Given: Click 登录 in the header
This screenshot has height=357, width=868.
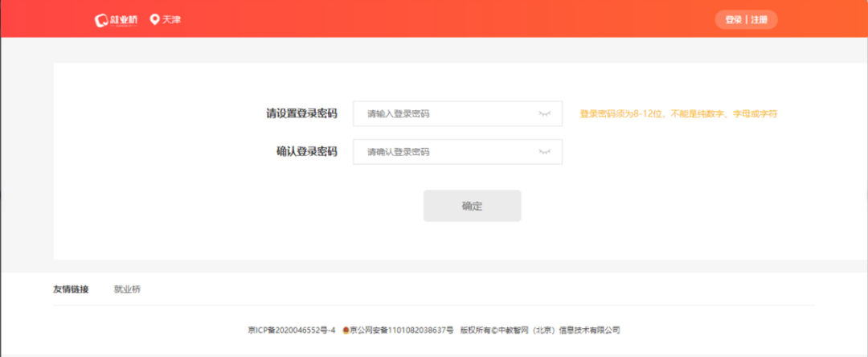Looking at the screenshot, I should (x=733, y=20).
